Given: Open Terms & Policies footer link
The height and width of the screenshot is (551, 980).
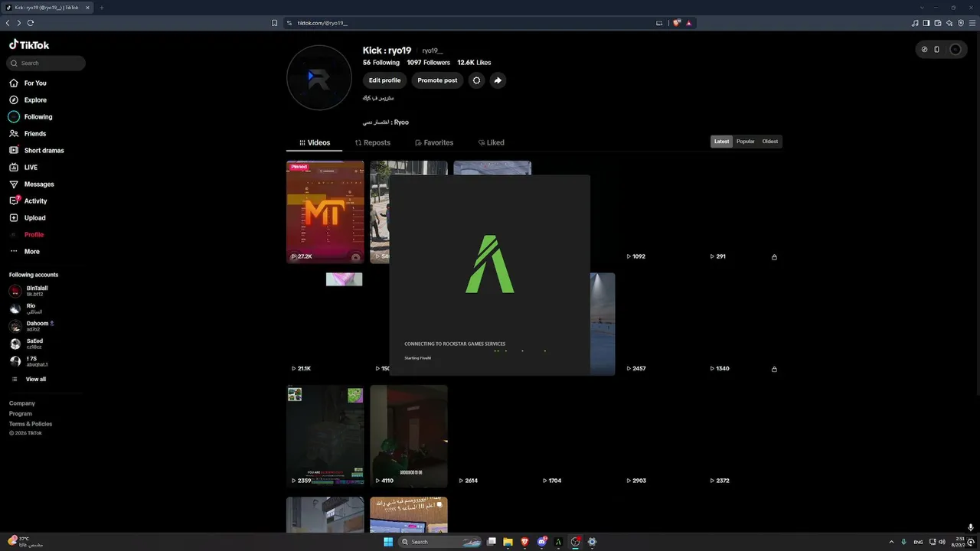Looking at the screenshot, I should 31,424.
